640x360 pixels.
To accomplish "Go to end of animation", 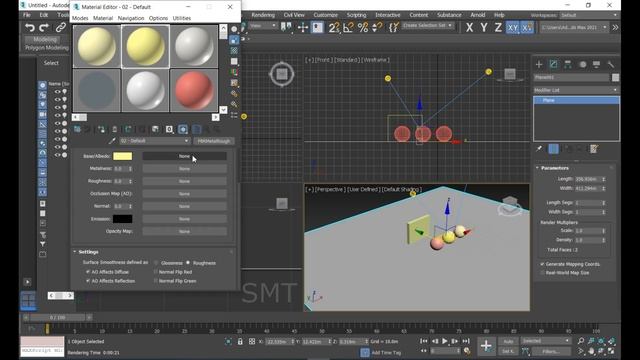I will click(x=466, y=341).
